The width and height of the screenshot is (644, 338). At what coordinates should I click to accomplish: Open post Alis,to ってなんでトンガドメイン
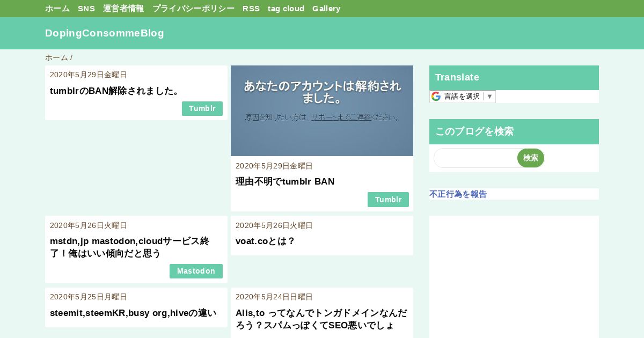tap(321, 319)
